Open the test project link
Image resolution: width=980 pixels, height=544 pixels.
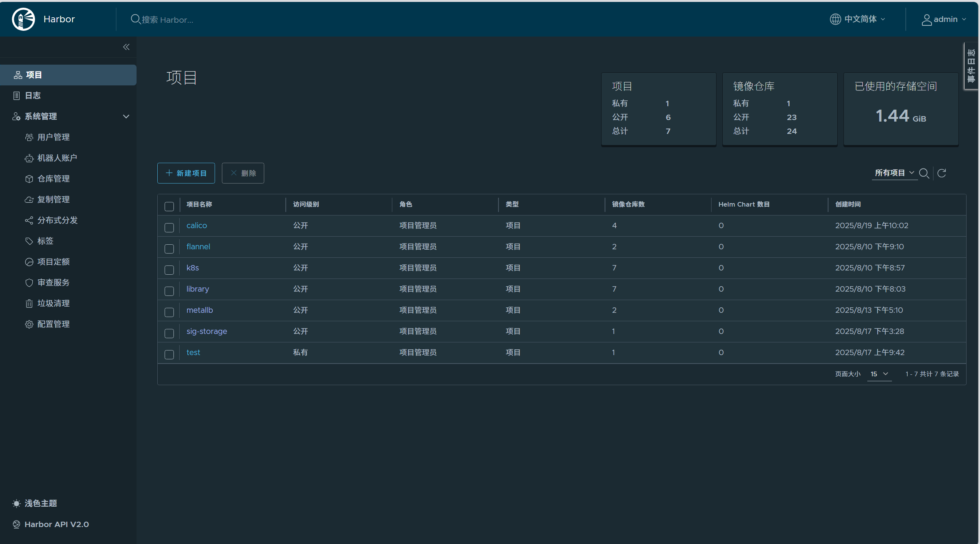coord(193,352)
